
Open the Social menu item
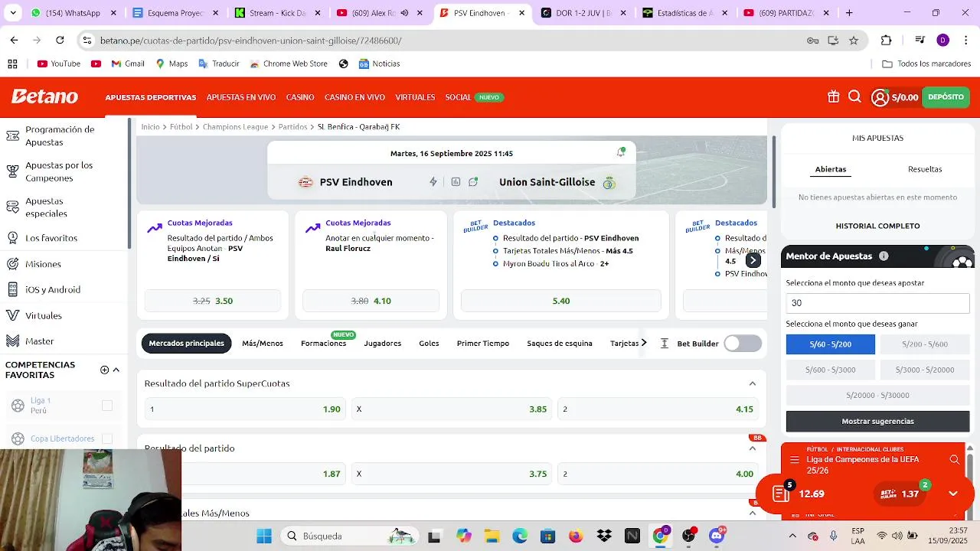pos(458,97)
